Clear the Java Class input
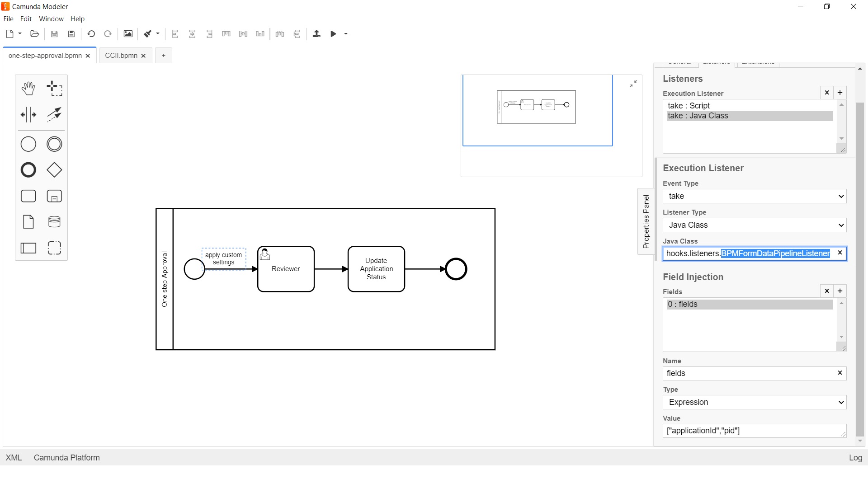Screen dimensions: 868x488 pos(840,253)
